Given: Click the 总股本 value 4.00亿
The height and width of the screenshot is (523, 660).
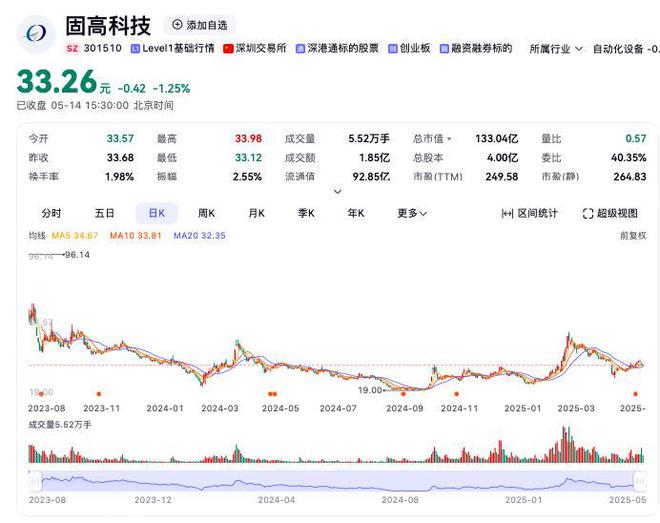Looking at the screenshot, I should 503,158.
